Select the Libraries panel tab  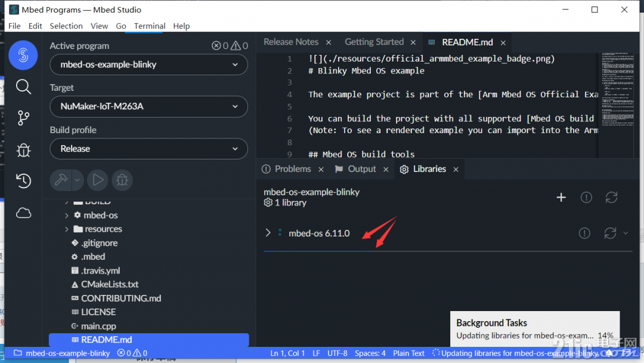tap(429, 169)
